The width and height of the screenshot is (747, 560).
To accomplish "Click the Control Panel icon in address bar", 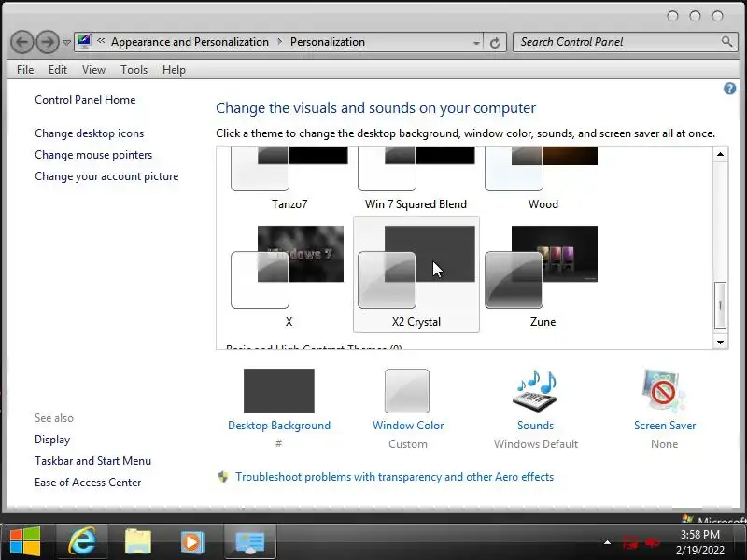I will pos(84,41).
